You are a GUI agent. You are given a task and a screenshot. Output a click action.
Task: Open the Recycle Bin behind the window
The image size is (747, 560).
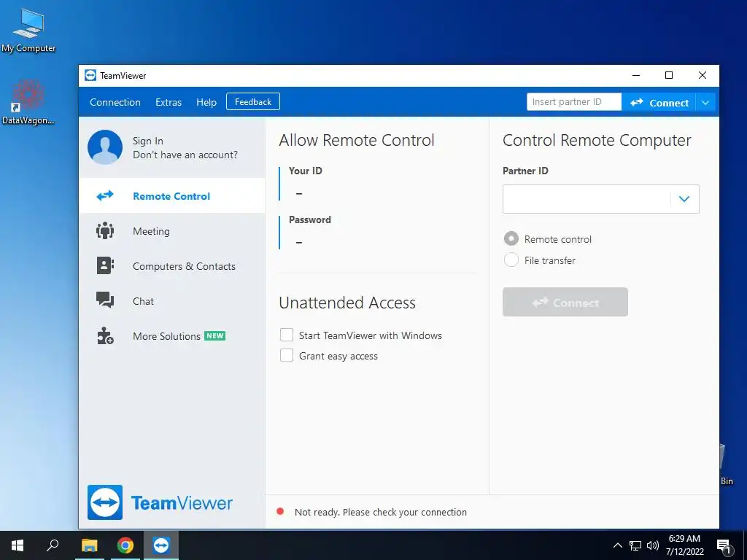[726, 465]
